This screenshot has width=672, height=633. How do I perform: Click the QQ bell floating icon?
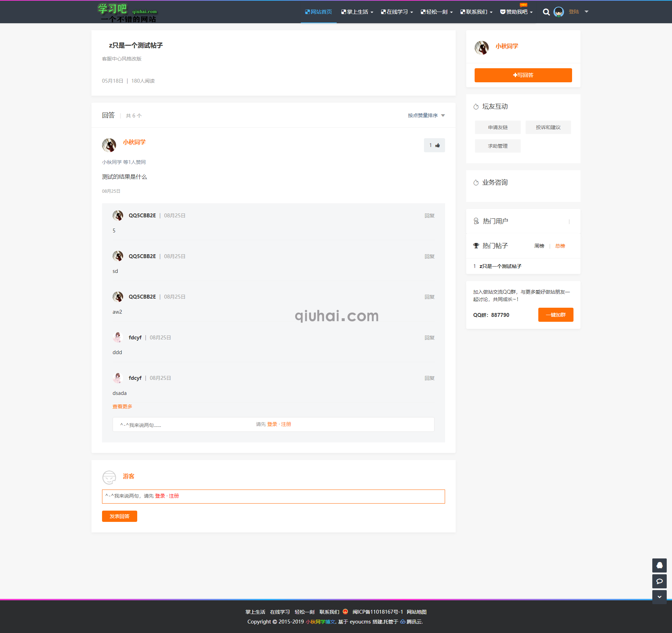(659, 565)
